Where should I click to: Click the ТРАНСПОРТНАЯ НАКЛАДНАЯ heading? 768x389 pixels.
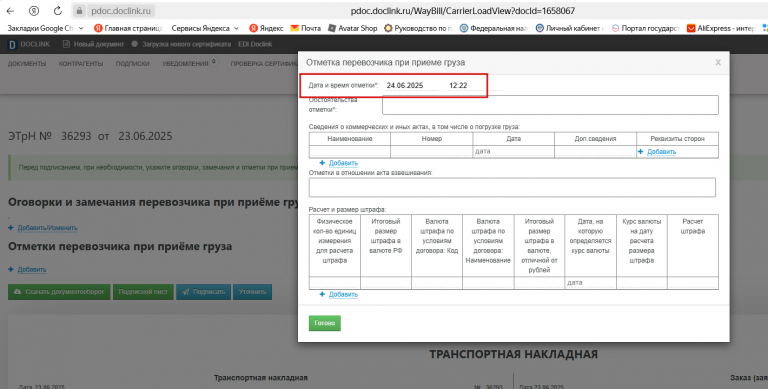pos(513,354)
